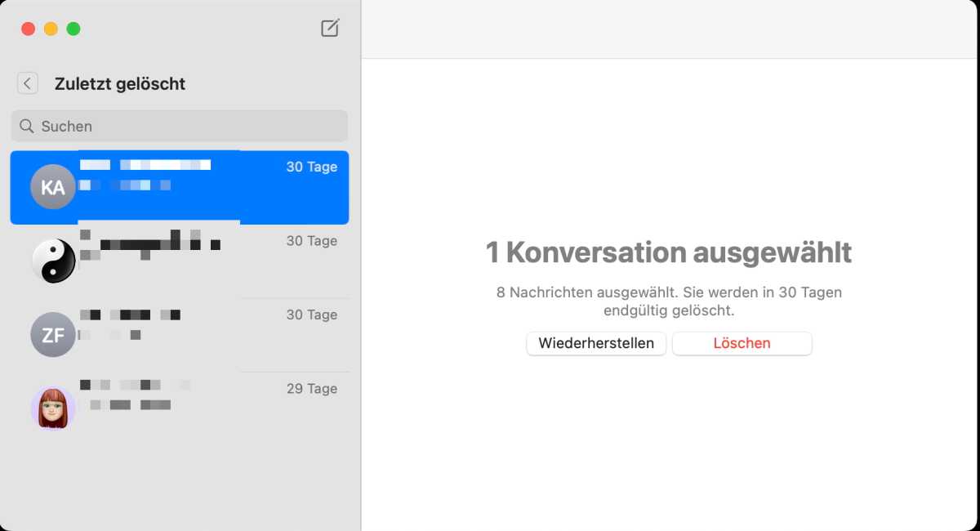Click the 8 Nachrichten ausgewählt notice

click(x=669, y=301)
